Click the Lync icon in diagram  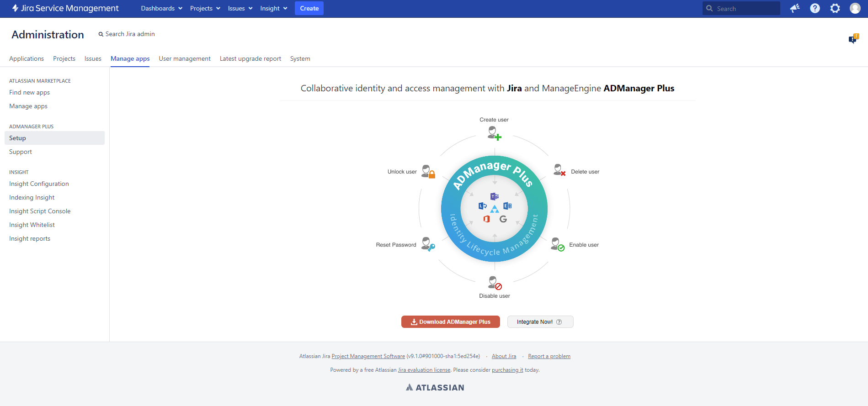click(483, 206)
